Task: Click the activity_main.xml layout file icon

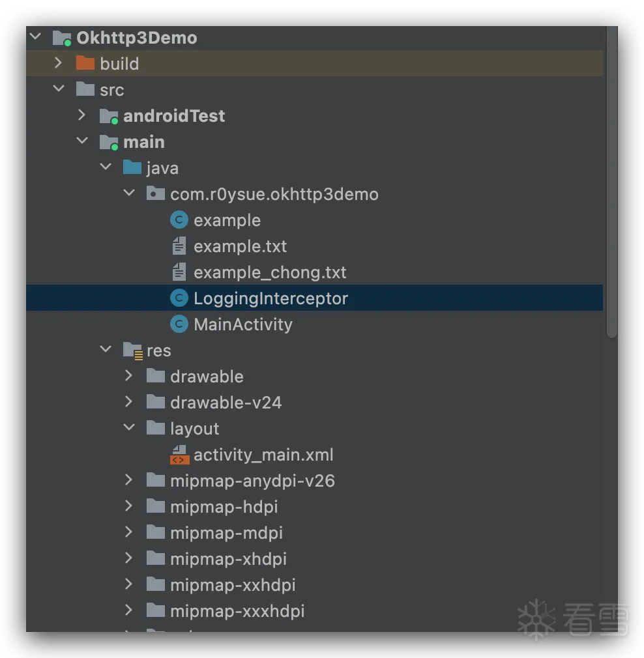Action: [179, 455]
